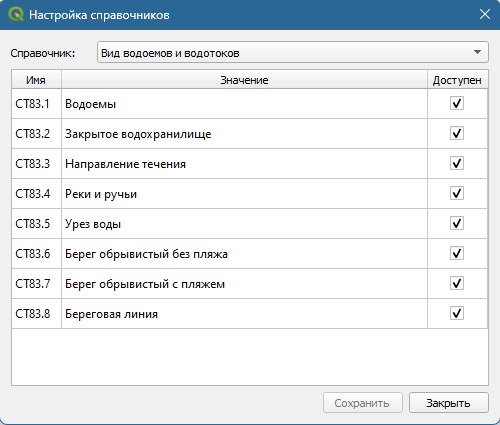Close the Настройка справочников dialog
The image size is (500, 425).
click(x=485, y=14)
